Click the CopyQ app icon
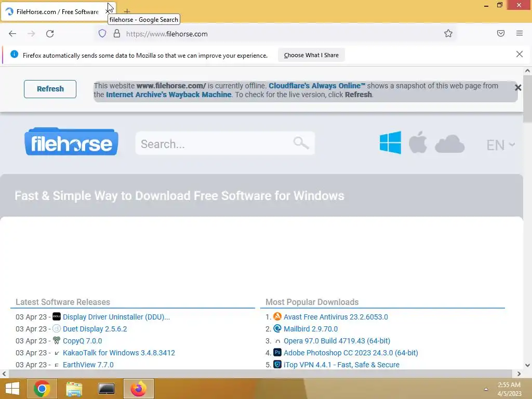The image size is (532, 399). (x=56, y=340)
